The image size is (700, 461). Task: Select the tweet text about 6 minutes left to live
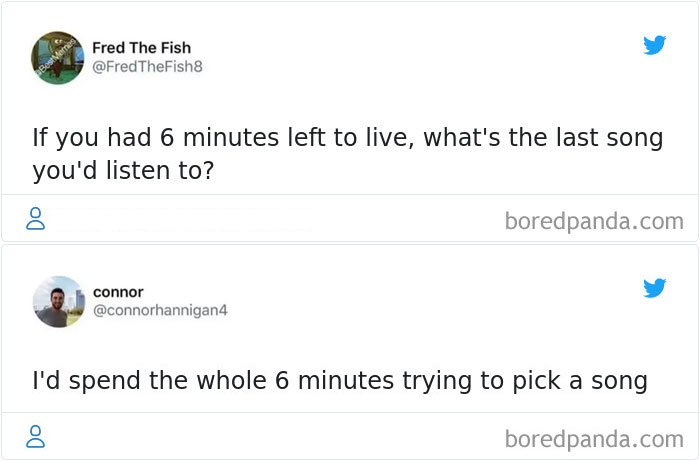pyautogui.click(x=347, y=154)
